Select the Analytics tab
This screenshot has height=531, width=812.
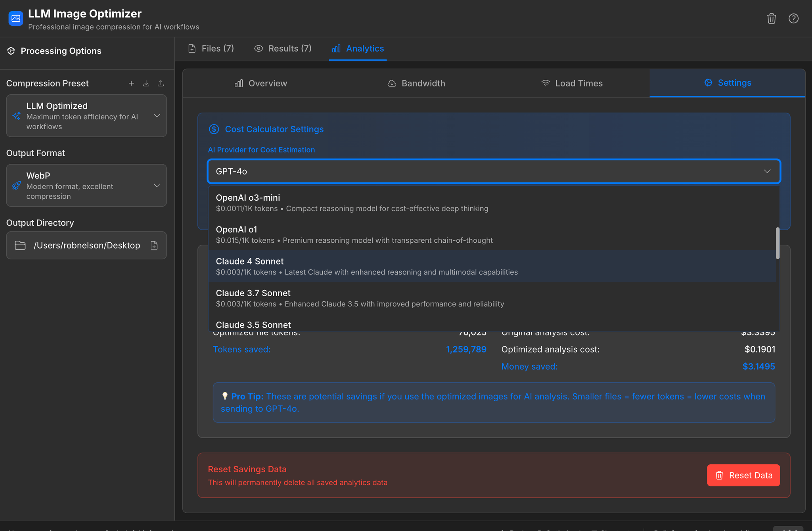358,48
